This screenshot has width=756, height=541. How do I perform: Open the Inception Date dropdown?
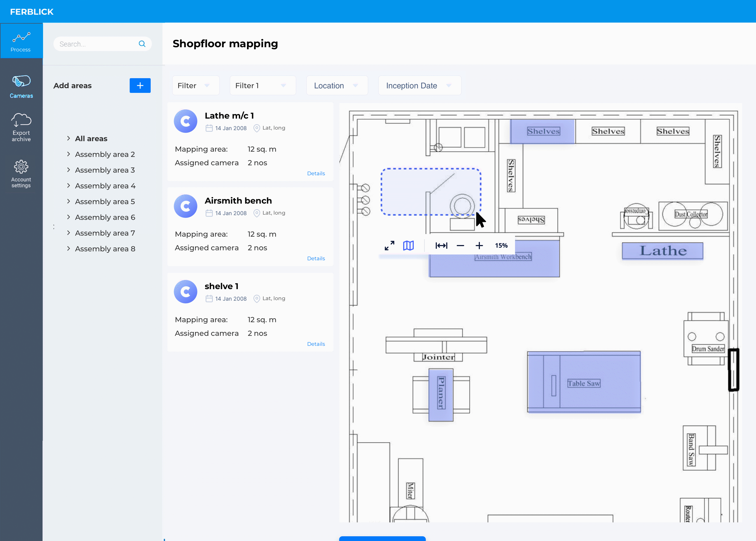pos(420,86)
